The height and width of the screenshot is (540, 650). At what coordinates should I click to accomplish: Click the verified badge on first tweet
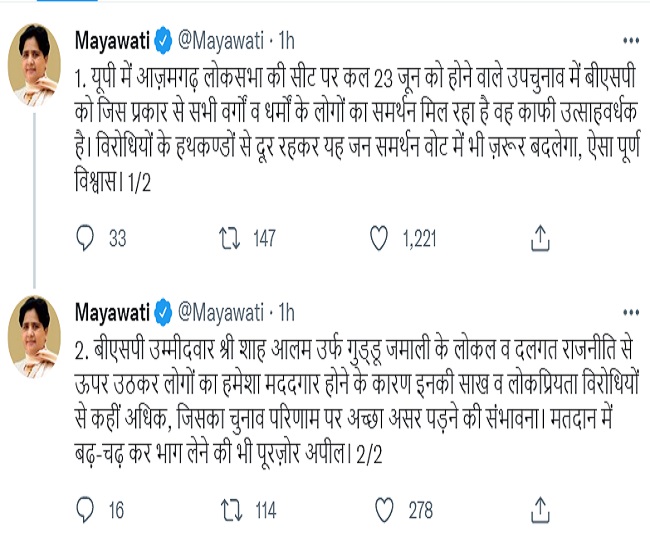pyautogui.click(x=162, y=42)
